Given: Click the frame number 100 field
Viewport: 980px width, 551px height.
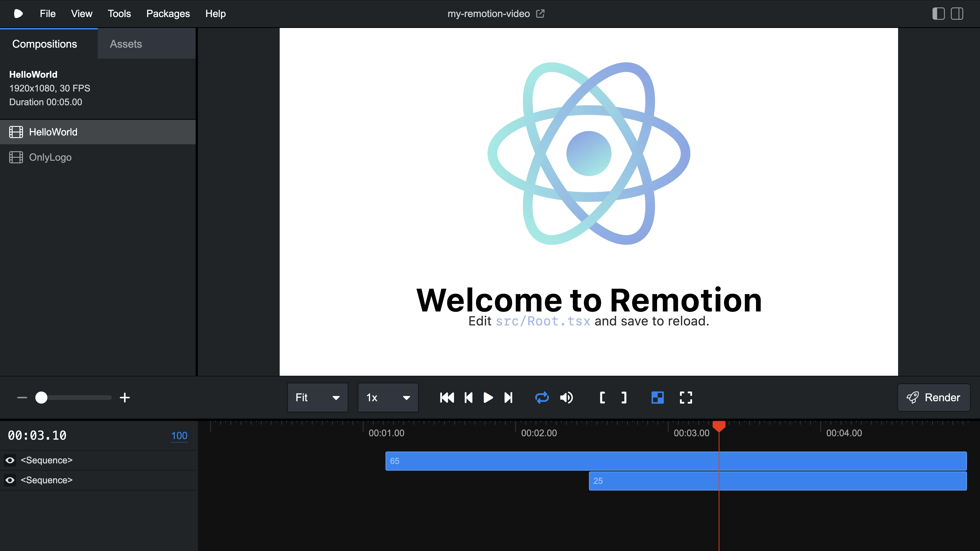Looking at the screenshot, I should 179,436.
